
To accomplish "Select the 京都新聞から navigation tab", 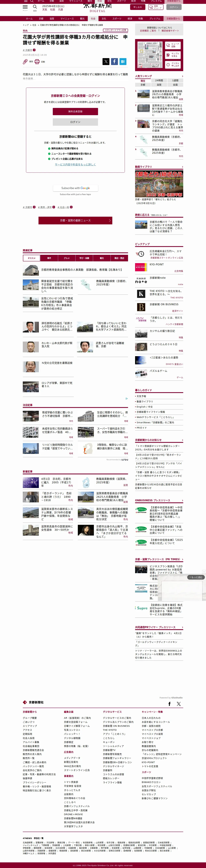I will [173, 19].
